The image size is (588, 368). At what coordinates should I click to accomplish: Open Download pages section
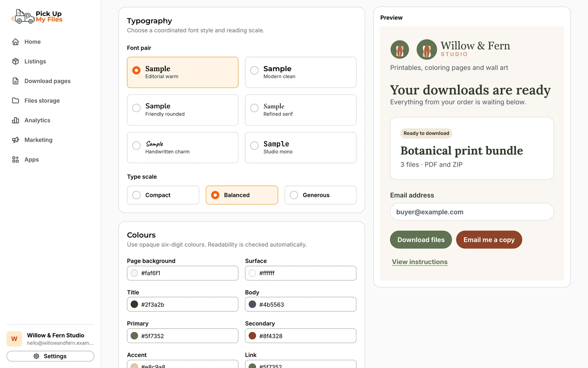(47, 81)
